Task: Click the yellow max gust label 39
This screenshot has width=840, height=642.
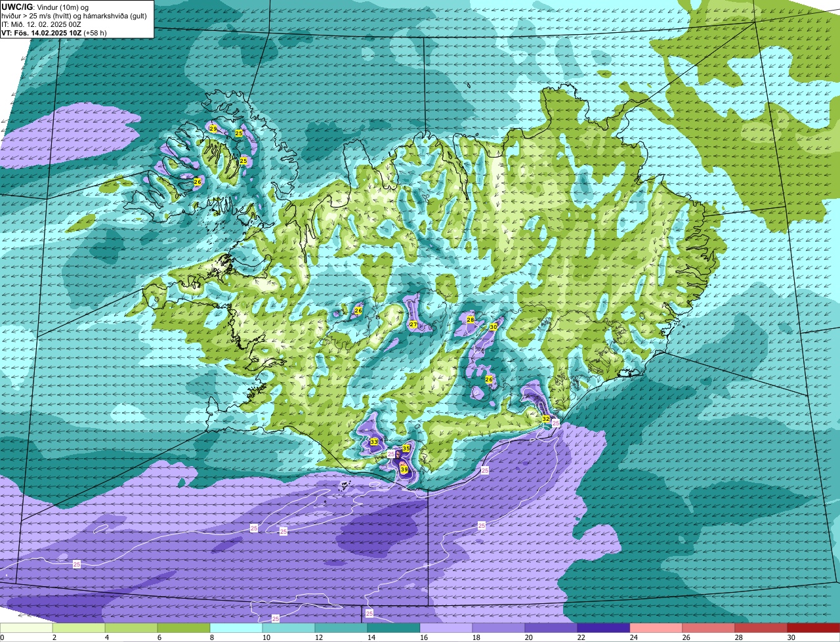Action: point(404,469)
